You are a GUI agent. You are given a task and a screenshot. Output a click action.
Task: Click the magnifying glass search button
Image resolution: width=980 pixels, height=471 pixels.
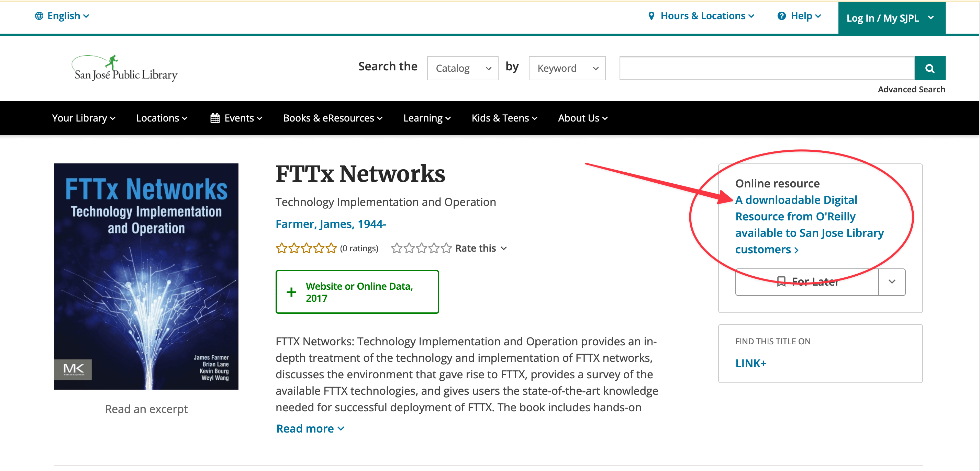(930, 68)
